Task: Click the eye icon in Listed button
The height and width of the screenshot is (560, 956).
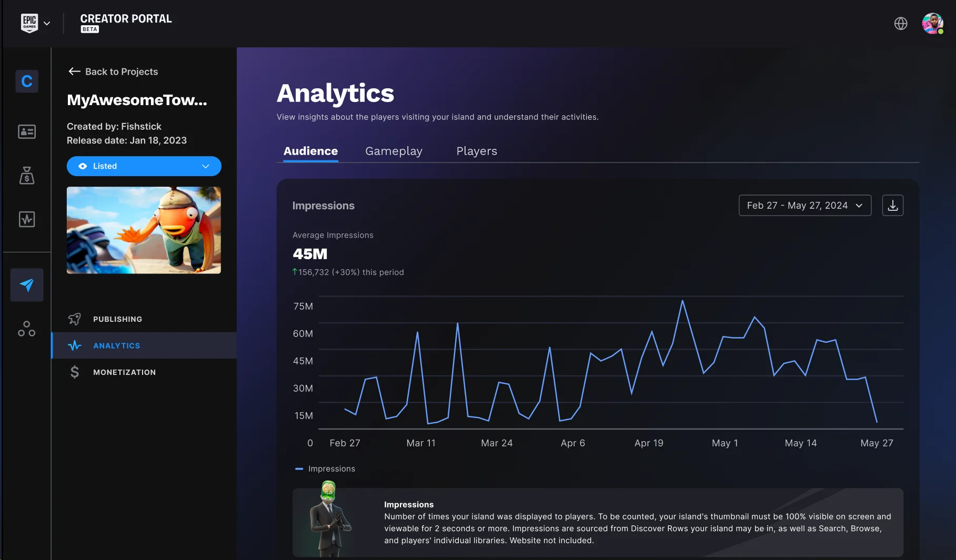Action: coord(83,166)
